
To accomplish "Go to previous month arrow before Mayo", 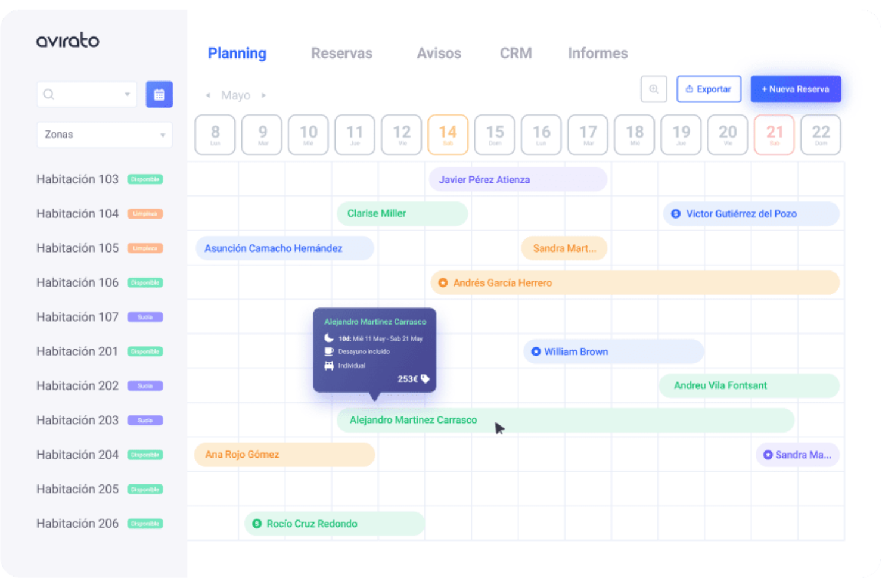I will click(x=207, y=95).
